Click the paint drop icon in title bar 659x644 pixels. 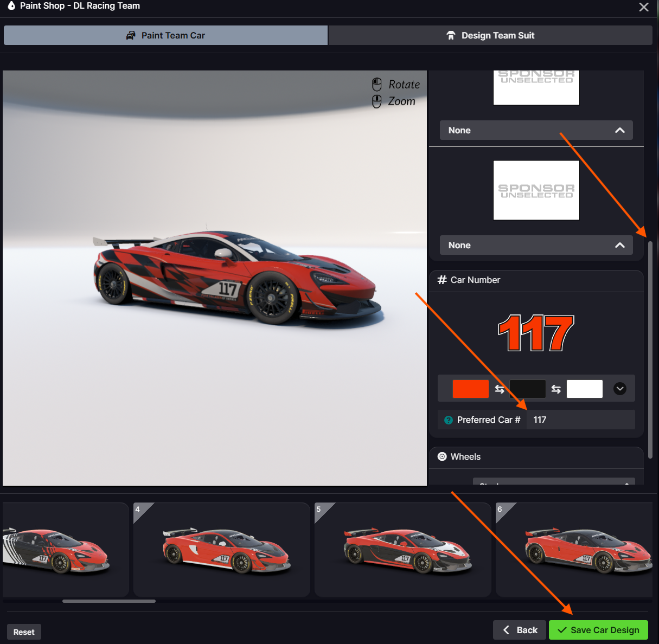coord(11,6)
